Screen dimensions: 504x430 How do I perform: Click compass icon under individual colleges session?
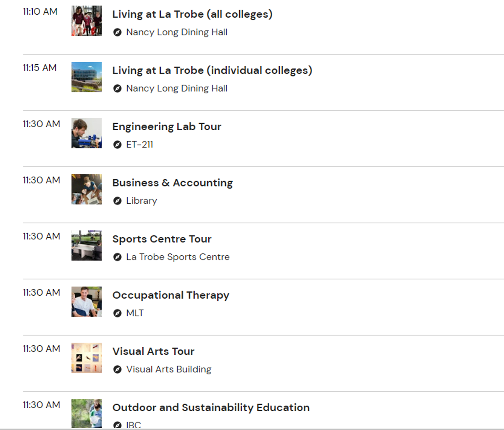tap(118, 89)
